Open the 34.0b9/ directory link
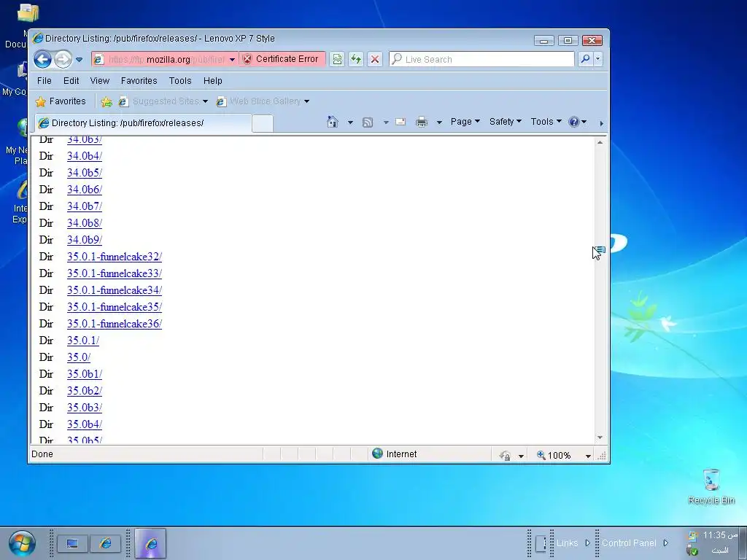Image resolution: width=747 pixels, height=560 pixels. 85,240
